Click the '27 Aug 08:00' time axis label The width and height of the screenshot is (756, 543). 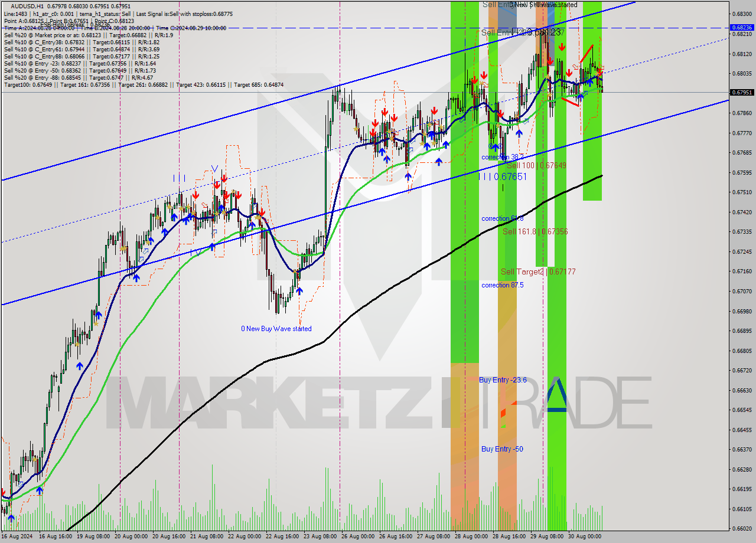(434, 537)
